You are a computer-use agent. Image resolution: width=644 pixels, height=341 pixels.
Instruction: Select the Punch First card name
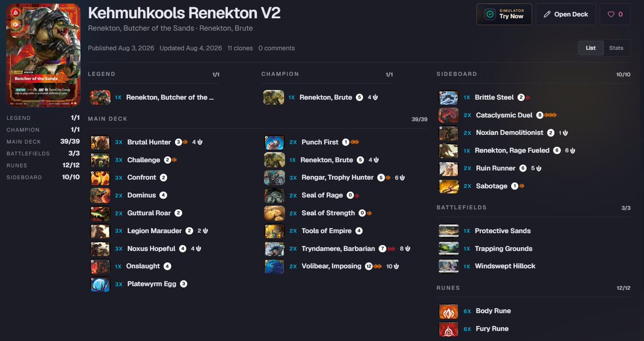pyautogui.click(x=320, y=142)
